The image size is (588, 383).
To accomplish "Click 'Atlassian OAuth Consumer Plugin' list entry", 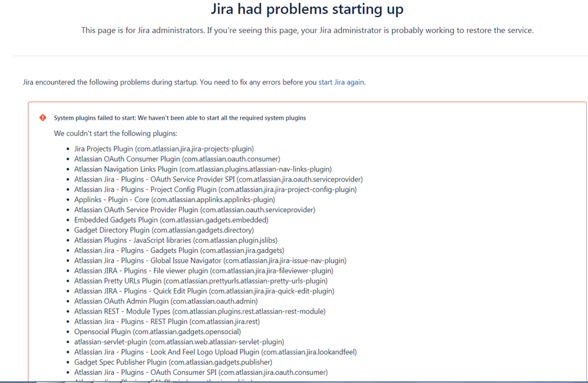I will tap(177, 159).
